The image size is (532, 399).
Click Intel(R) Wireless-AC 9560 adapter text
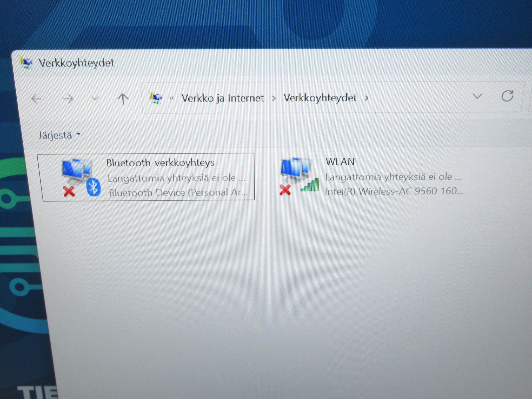pyautogui.click(x=394, y=191)
